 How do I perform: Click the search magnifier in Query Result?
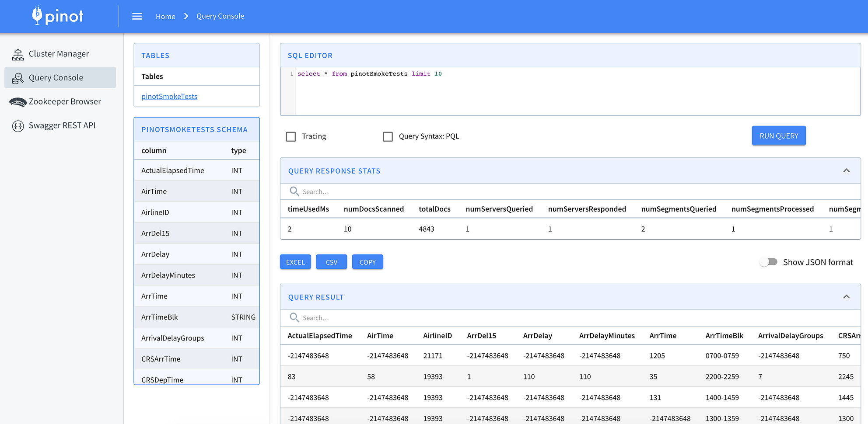pos(294,318)
